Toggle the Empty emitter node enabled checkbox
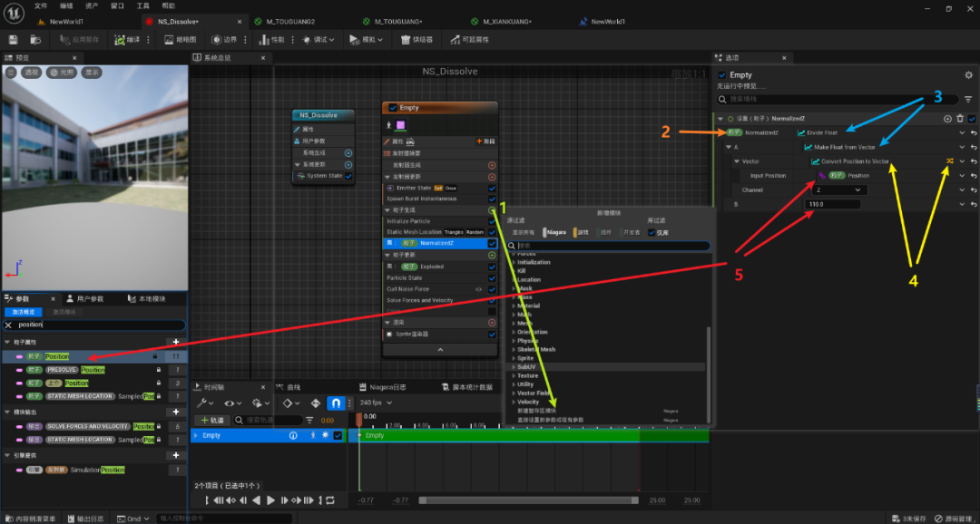The width and height of the screenshot is (980, 524). coord(393,107)
